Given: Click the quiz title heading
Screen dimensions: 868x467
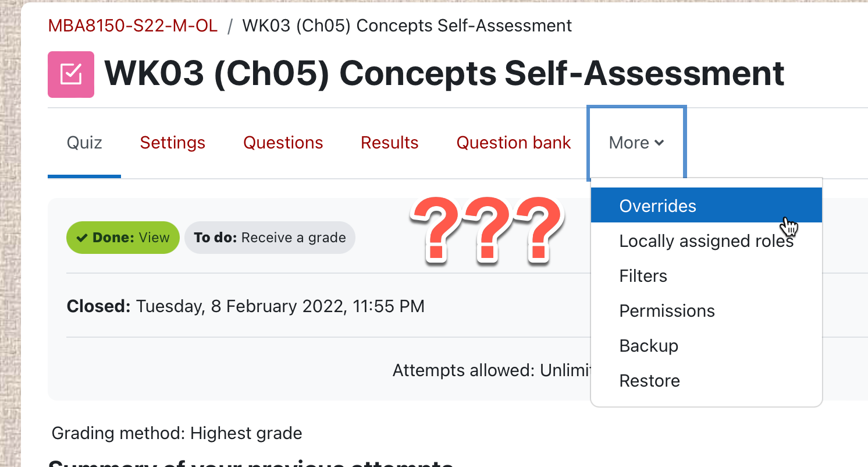Looking at the screenshot, I should click(x=444, y=74).
